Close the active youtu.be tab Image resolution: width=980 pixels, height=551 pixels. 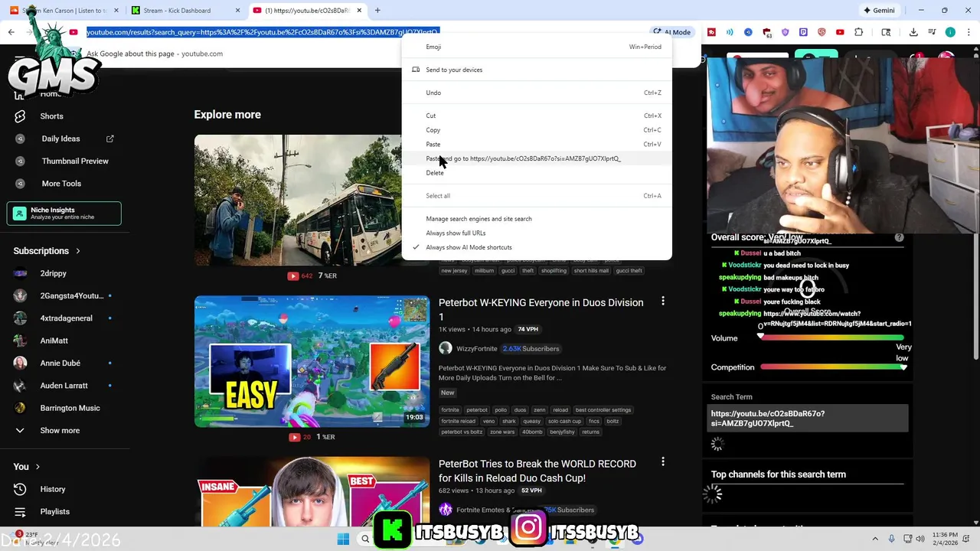[359, 11]
